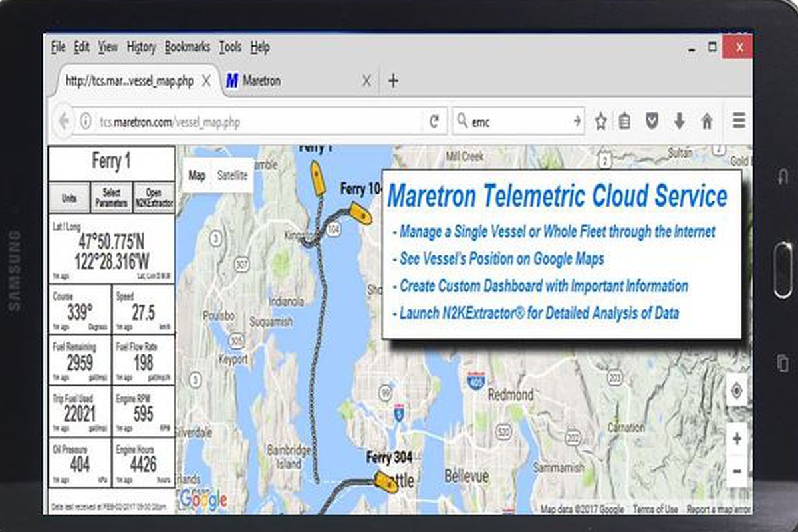Screen dimensions: 798x532
Task: Select the Fuel Remaining 2959 gauge
Action: pyautogui.click(x=80, y=360)
